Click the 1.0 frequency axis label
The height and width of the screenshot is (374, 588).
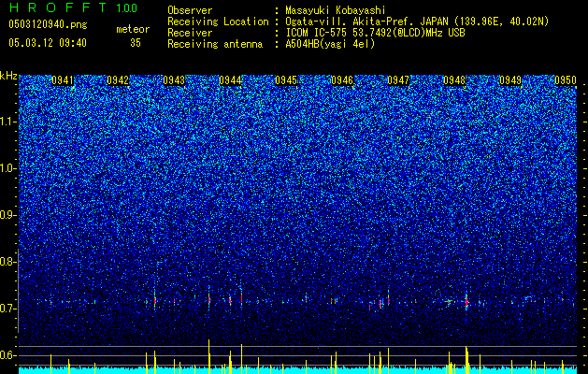click(7, 168)
